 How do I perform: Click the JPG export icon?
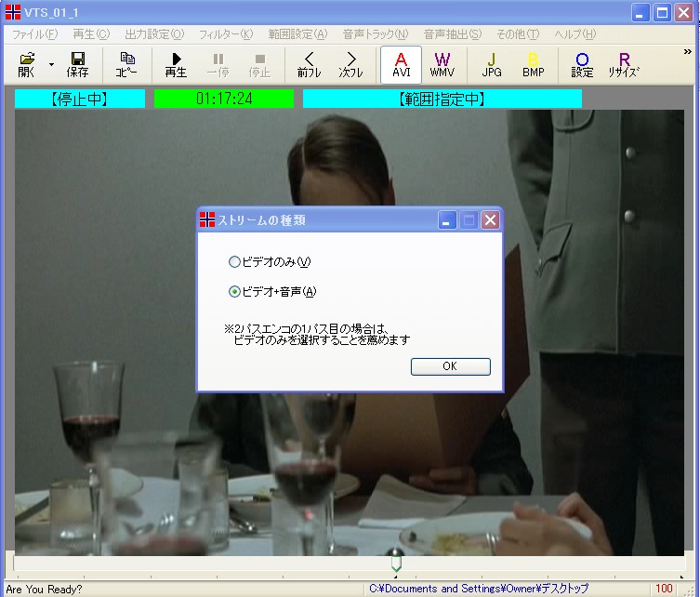[492, 65]
